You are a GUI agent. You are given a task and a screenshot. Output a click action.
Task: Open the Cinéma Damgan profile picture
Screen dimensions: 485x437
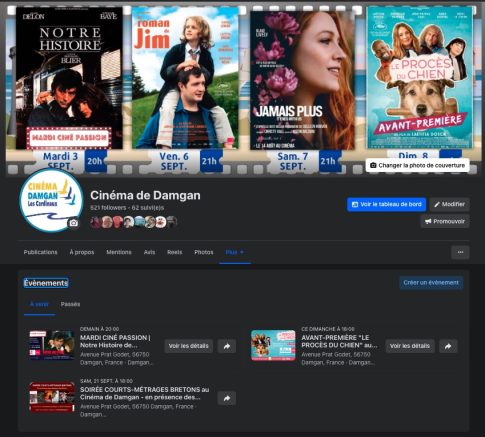(x=51, y=201)
